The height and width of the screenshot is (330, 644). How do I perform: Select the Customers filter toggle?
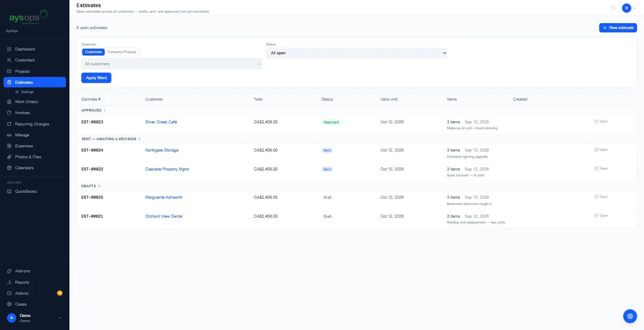tap(93, 52)
